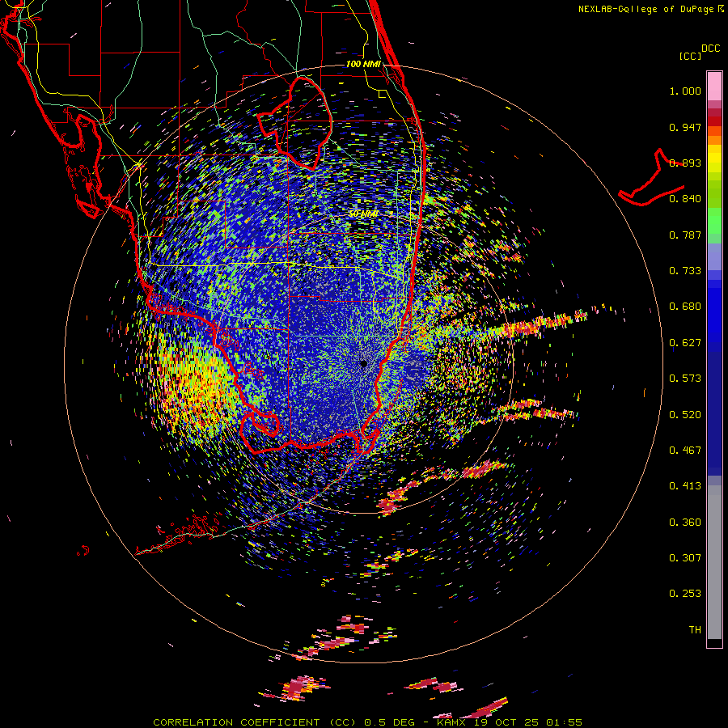The width and height of the screenshot is (728, 728).
Task: Click the 1.000 value on color scale
Action: click(x=685, y=91)
